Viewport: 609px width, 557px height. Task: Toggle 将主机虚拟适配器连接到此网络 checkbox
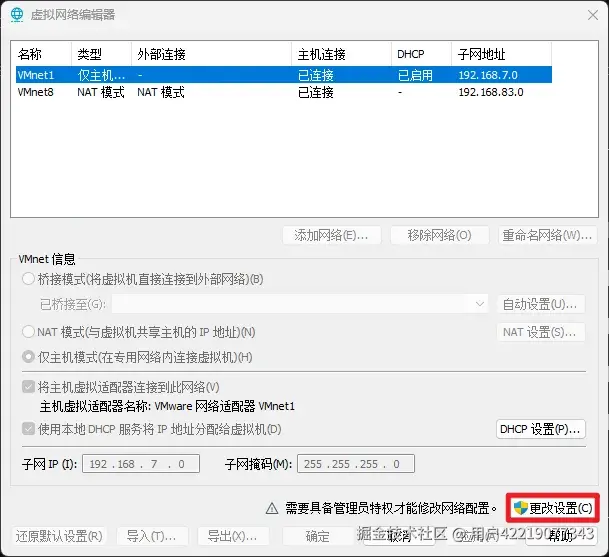click(x=28, y=387)
